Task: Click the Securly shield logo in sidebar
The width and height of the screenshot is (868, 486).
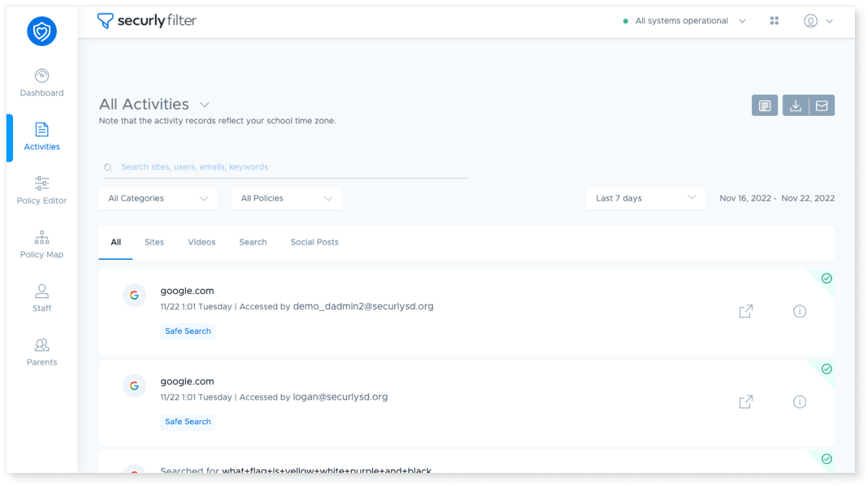Action: [x=42, y=32]
